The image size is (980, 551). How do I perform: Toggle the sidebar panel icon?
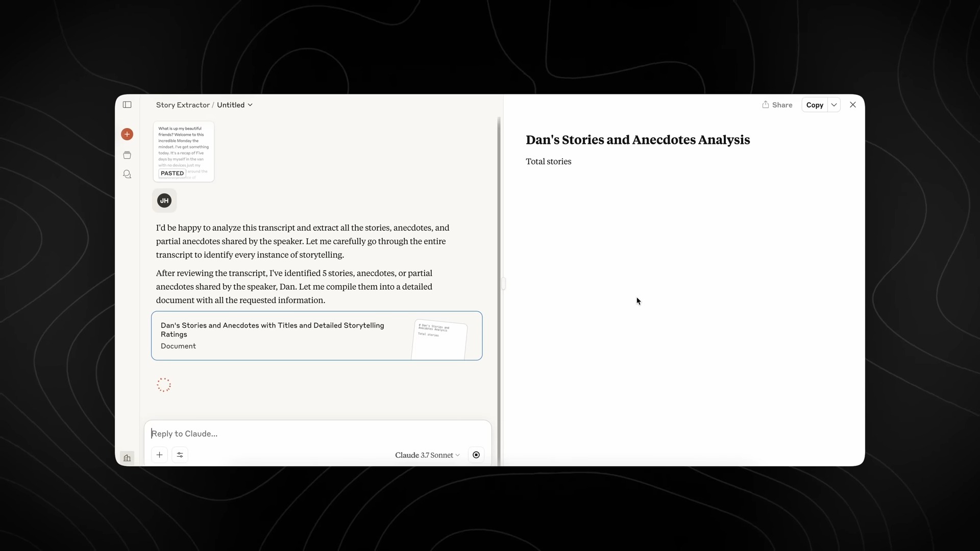tap(127, 105)
